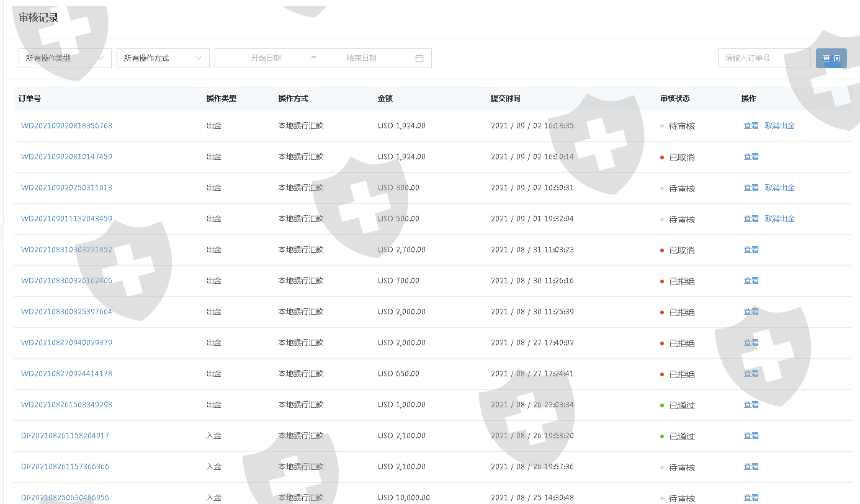
Task: Expand the 所有操作方式 dropdown
Action: pos(163,58)
